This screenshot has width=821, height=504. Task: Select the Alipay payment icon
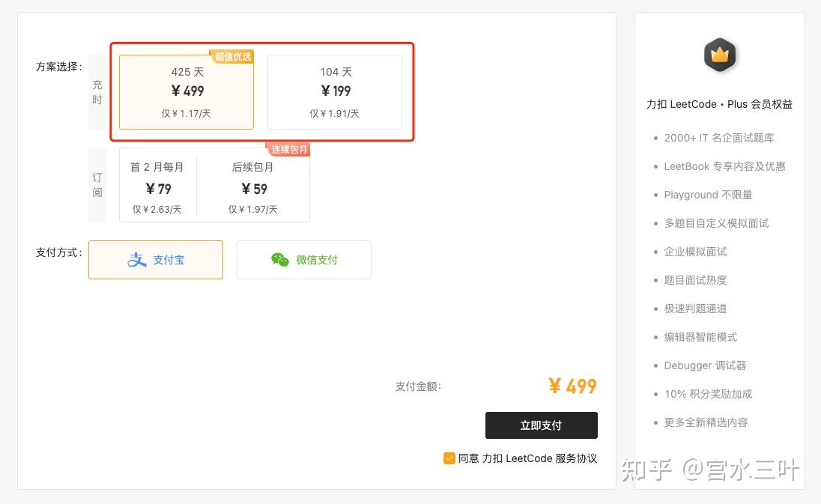tap(136, 259)
